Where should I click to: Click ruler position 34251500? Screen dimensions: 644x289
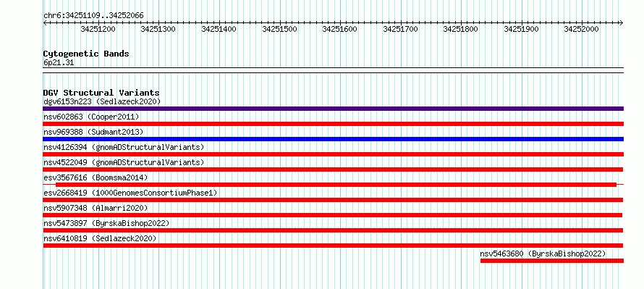click(x=279, y=29)
